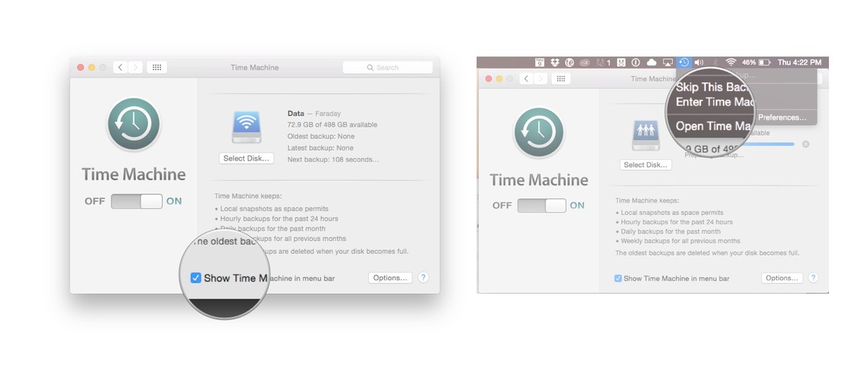The image size is (868, 377).
Task: Click the TextExpander 'te' menu bar icon
Action: coord(570,62)
